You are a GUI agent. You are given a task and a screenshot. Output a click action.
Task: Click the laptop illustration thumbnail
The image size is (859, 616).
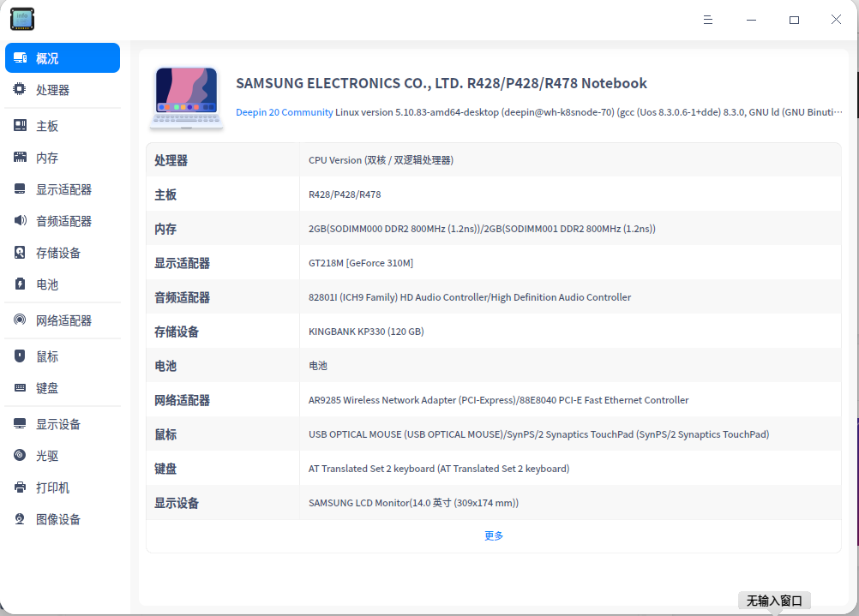tap(186, 98)
